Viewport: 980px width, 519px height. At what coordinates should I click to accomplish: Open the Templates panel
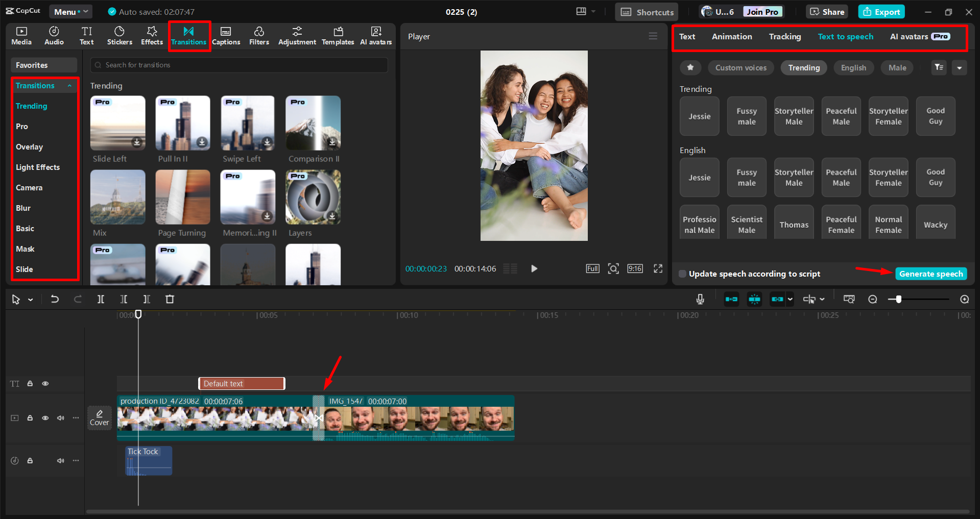coord(338,36)
